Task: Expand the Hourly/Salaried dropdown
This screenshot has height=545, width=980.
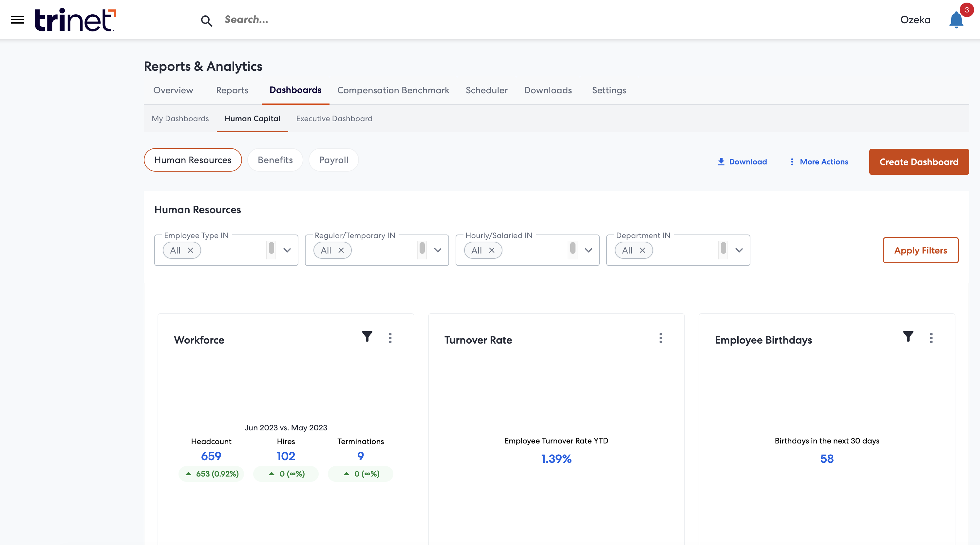Action: pyautogui.click(x=589, y=250)
